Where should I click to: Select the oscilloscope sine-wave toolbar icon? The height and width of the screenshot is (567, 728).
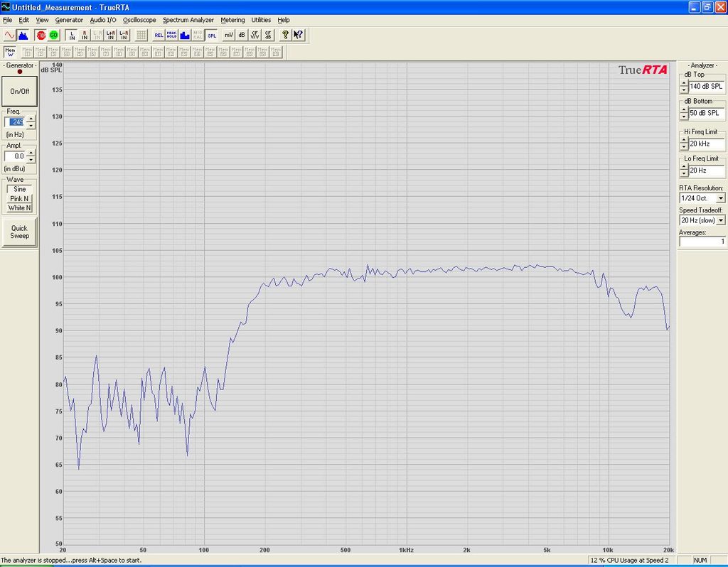pyautogui.click(x=9, y=34)
